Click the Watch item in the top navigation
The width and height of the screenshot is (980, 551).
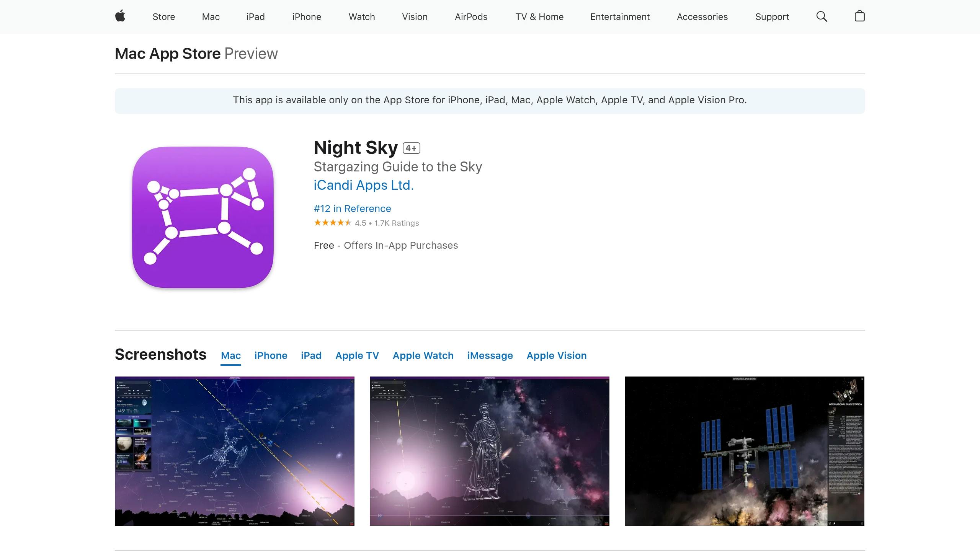point(361,17)
